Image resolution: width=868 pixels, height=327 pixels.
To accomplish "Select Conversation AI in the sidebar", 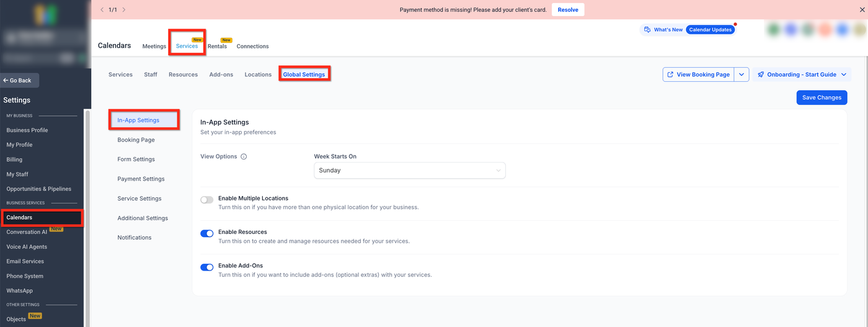I will [27, 232].
